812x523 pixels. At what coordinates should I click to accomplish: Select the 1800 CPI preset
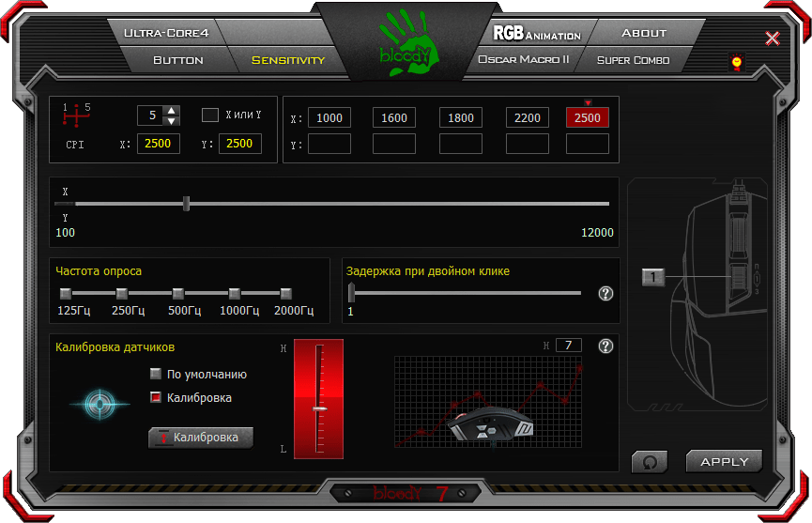[460, 117]
